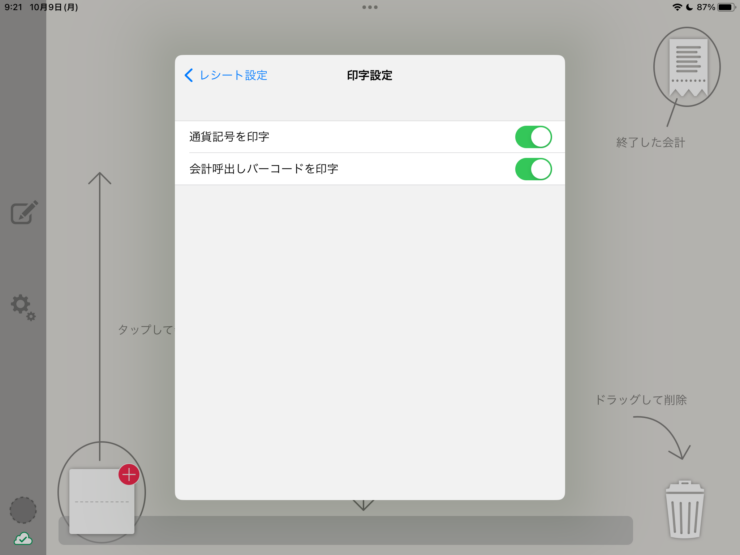Tap the trash can icon
Image resolution: width=740 pixels, height=555 pixels.
coord(685,510)
